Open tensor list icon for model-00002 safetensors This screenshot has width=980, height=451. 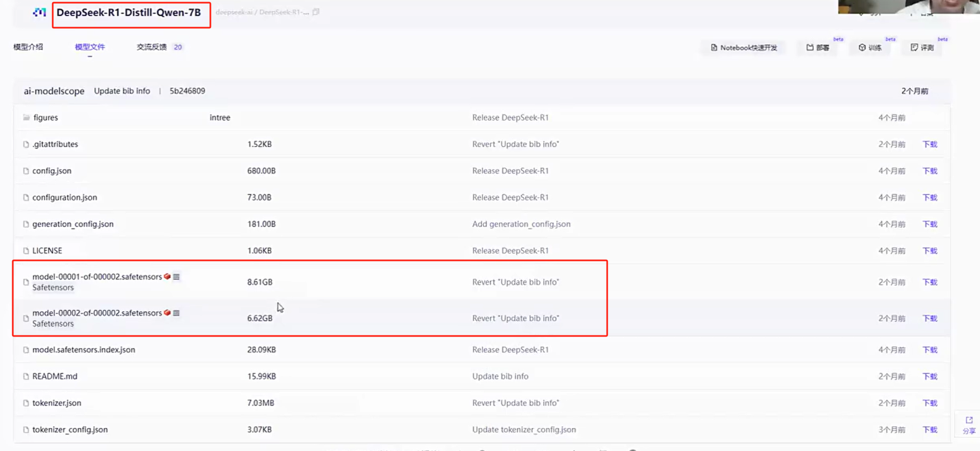pos(176,313)
